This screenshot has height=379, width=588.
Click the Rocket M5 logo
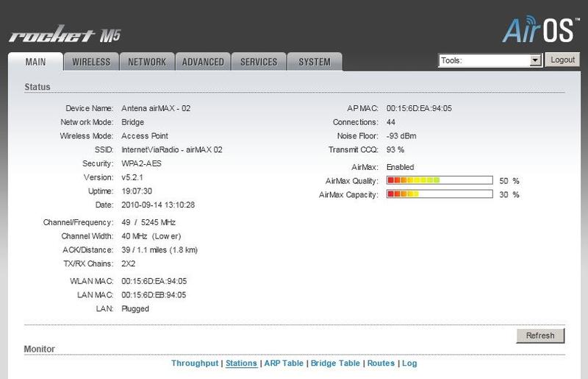(x=65, y=35)
